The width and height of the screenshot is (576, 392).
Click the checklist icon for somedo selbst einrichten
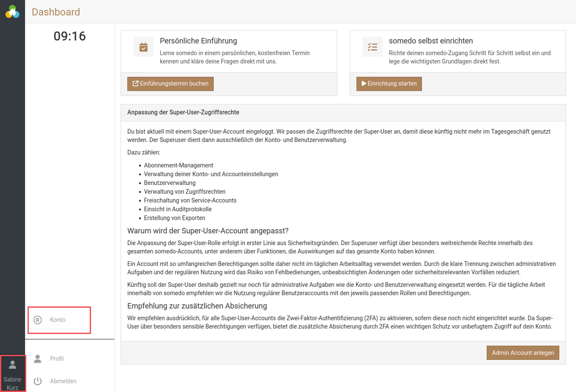coord(373,47)
